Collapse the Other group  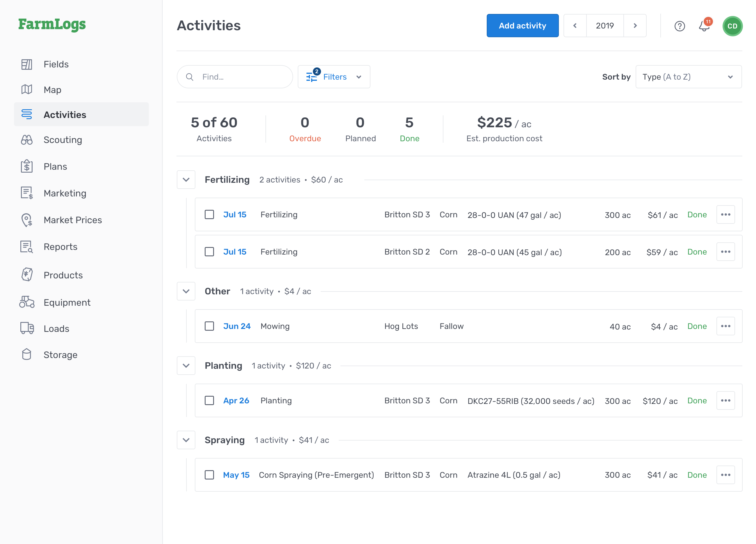pyautogui.click(x=186, y=291)
